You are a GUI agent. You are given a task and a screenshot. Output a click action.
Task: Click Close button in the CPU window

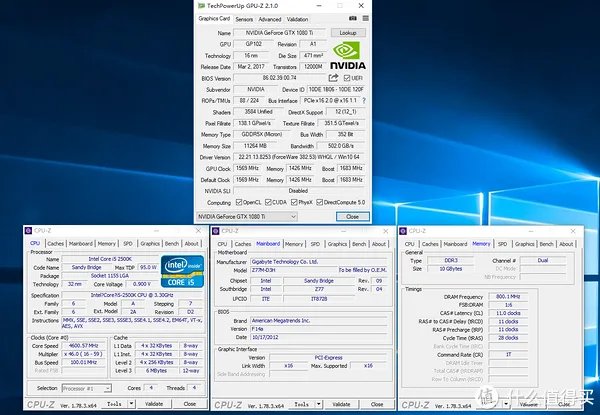click(x=189, y=404)
